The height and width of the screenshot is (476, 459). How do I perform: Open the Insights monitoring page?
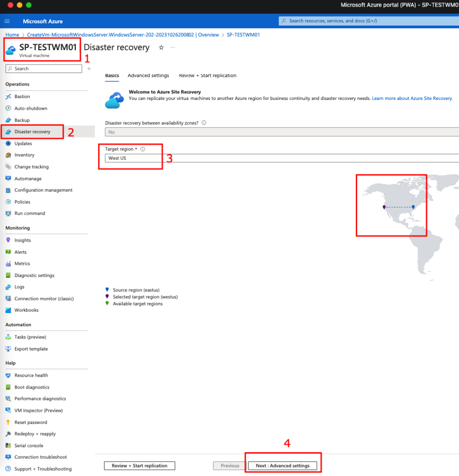point(22,240)
